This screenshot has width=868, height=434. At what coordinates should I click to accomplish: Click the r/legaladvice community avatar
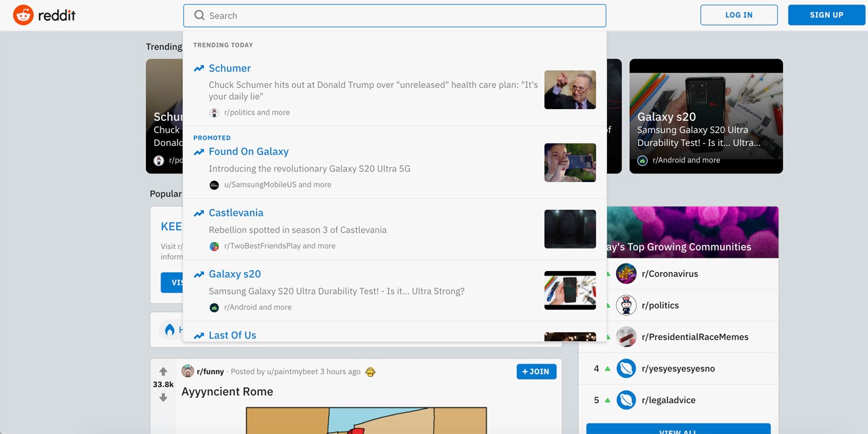pyautogui.click(x=626, y=400)
